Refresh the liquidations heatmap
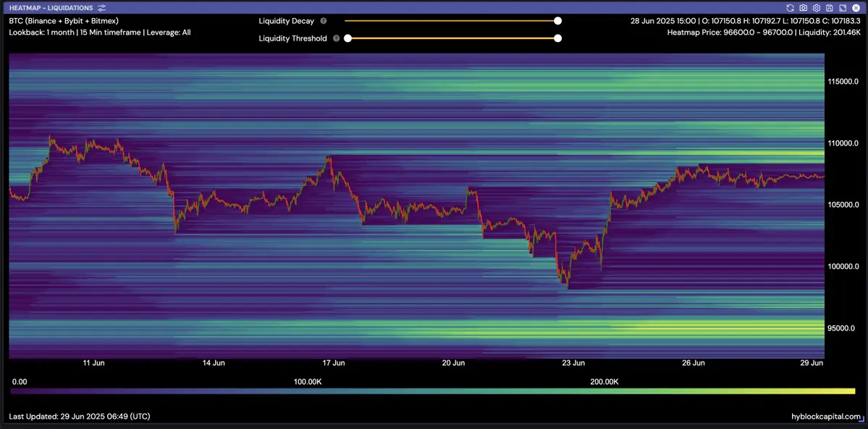This screenshot has height=429, width=868. (790, 8)
